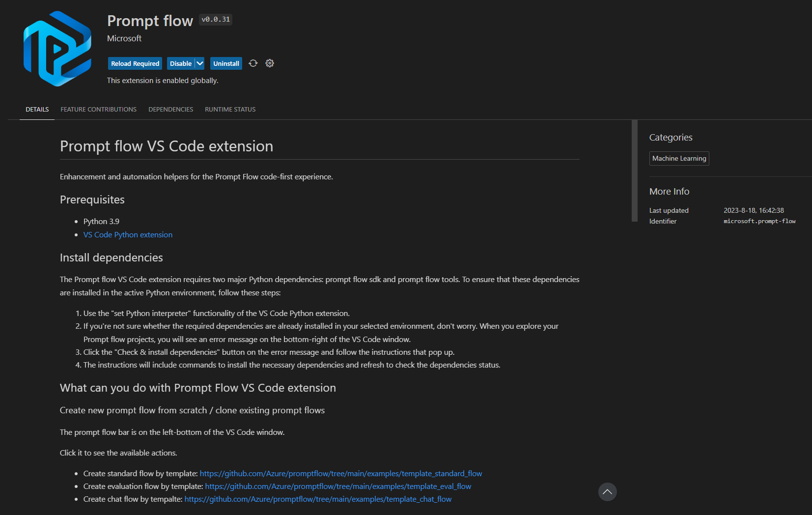Disable the Prompt flow extension

point(181,63)
